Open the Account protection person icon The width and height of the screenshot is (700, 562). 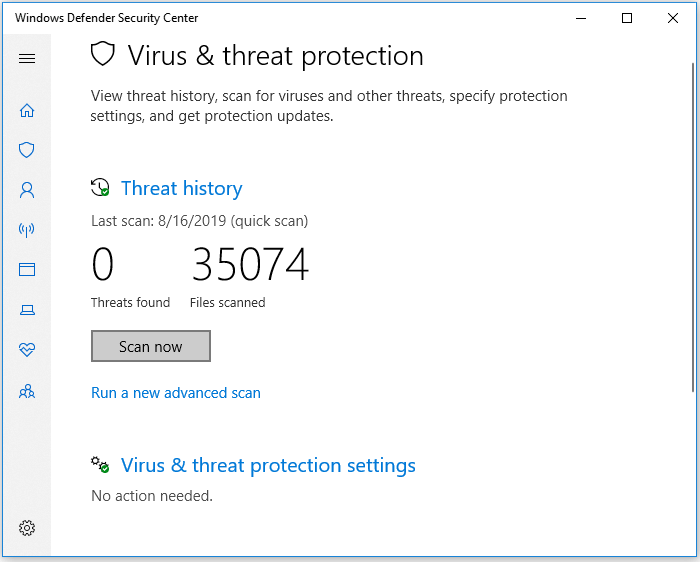pos(27,190)
